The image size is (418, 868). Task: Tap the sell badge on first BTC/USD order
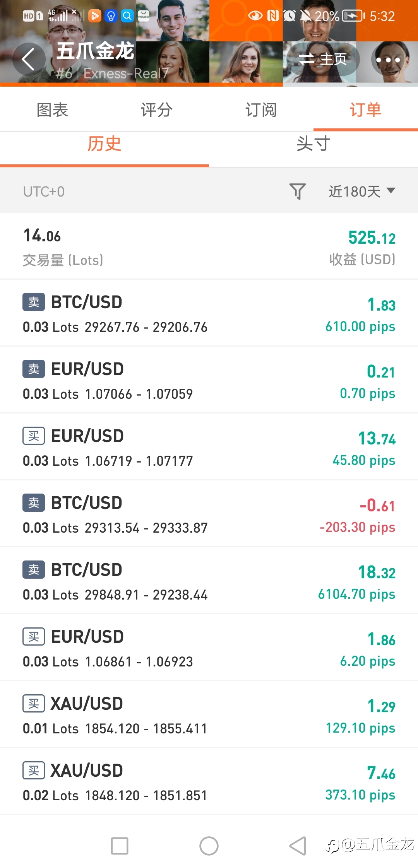pyautogui.click(x=34, y=302)
